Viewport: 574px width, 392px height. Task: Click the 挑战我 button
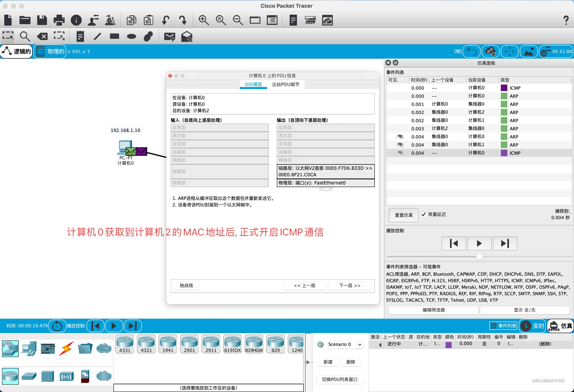click(x=186, y=285)
